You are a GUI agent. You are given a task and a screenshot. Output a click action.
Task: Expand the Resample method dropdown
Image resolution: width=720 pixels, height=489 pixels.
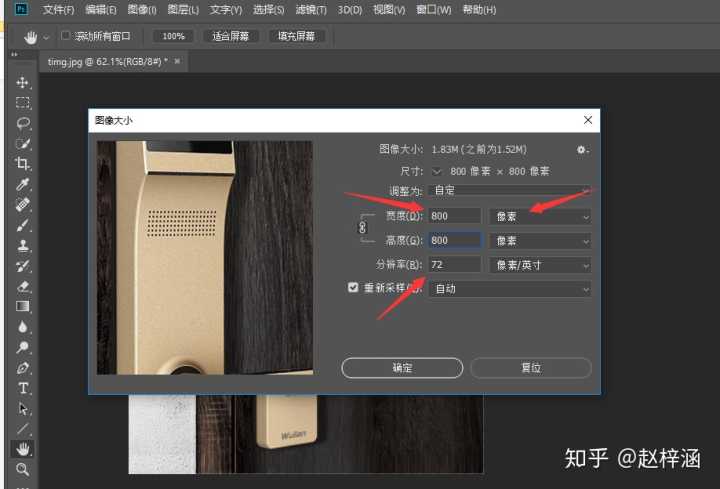510,289
